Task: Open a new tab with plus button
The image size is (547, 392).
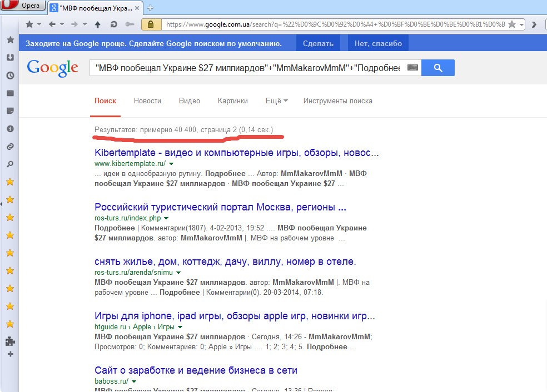Action: point(150,8)
